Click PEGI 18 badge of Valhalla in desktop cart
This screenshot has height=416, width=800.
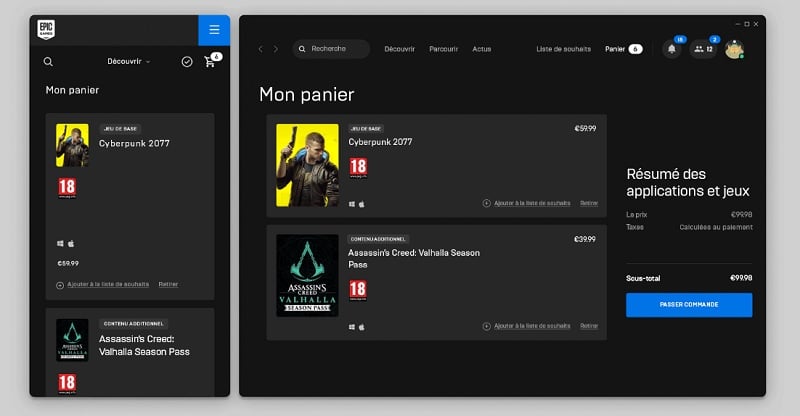coord(358,290)
